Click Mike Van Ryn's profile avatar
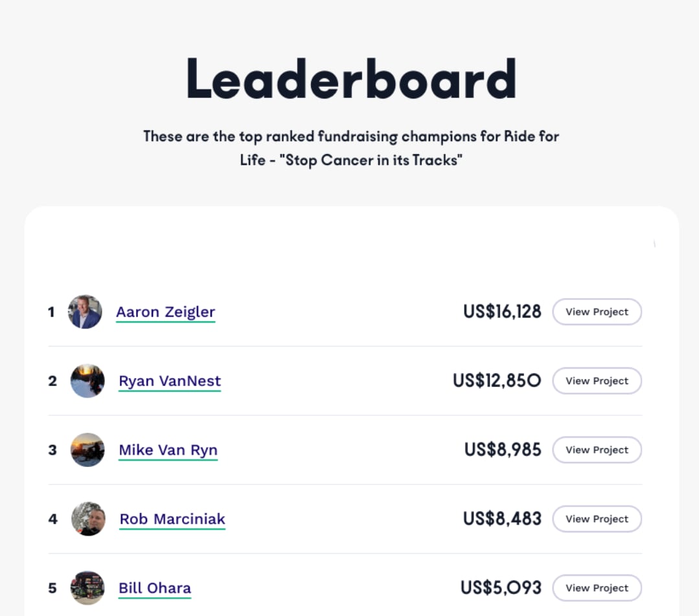The image size is (699, 616). [x=87, y=450]
